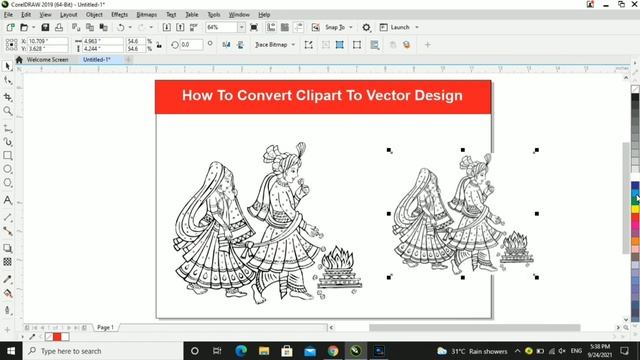This screenshot has width=640, height=360.
Task: Pick the blue swatch in color palette
Action: [635, 186]
